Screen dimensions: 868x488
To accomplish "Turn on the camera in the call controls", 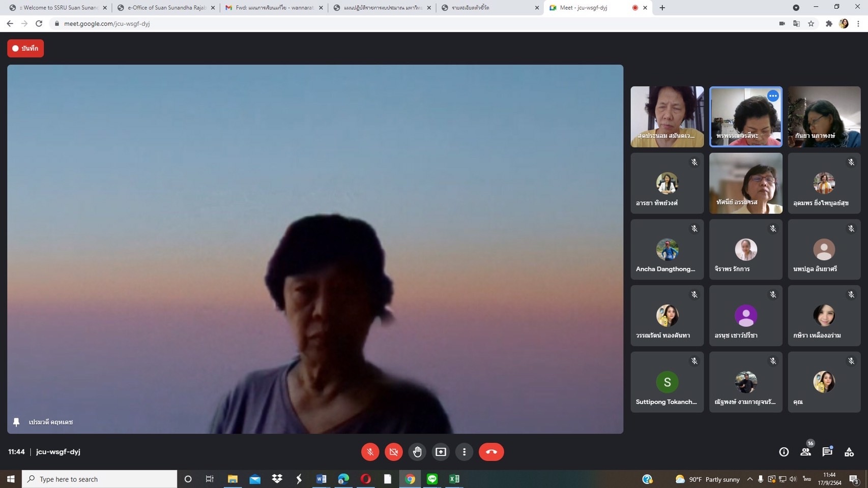I will click(x=393, y=452).
